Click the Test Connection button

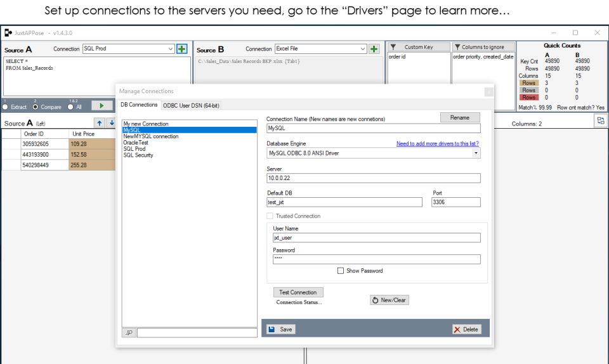[298, 292]
